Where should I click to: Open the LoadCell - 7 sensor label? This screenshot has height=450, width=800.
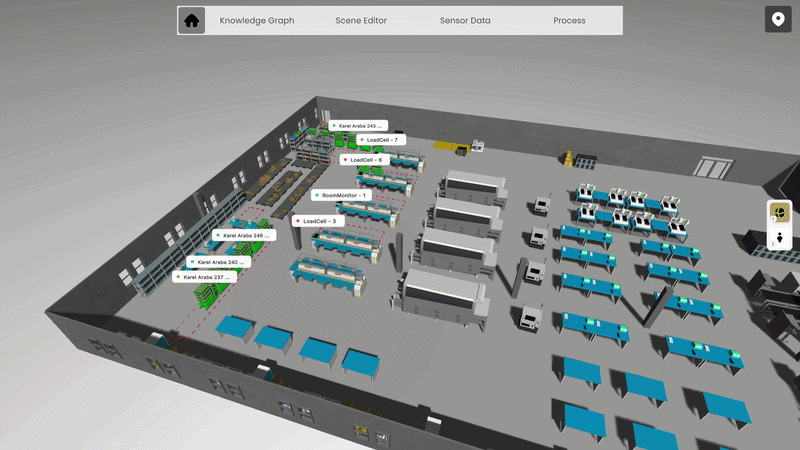(381, 140)
